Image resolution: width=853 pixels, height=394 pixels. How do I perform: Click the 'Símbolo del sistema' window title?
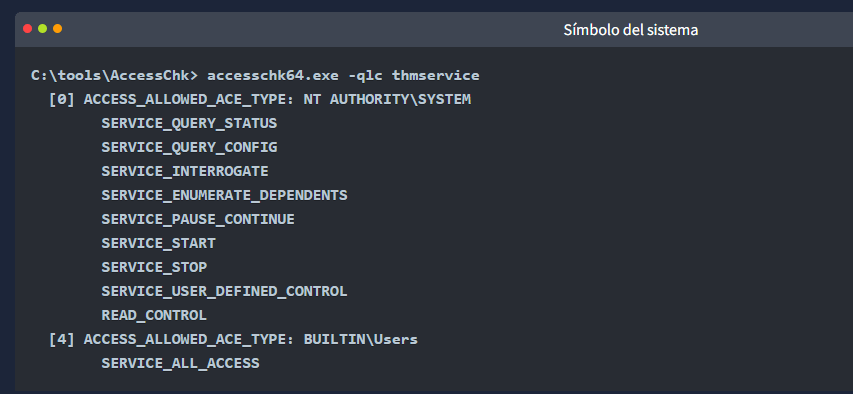tap(631, 29)
